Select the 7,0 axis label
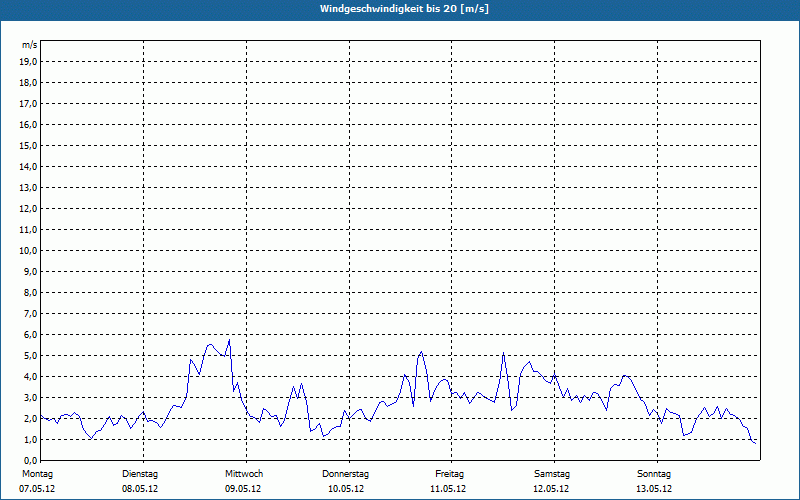The image size is (800, 500). click(31, 314)
